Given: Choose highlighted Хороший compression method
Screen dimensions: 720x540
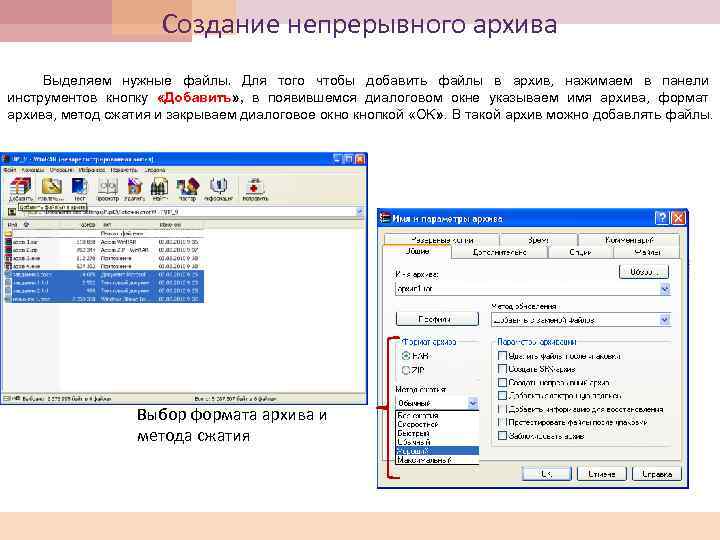Looking at the screenshot, I should [437, 451].
